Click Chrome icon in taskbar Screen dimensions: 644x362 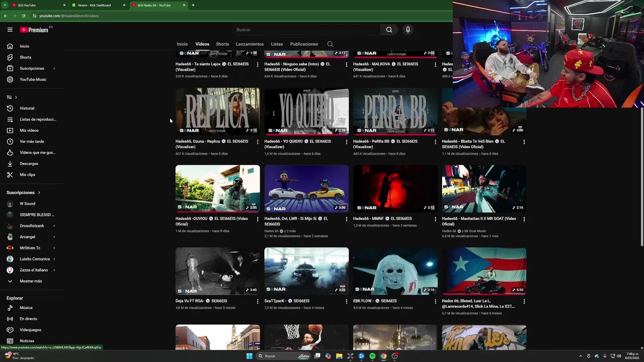(x=383, y=356)
